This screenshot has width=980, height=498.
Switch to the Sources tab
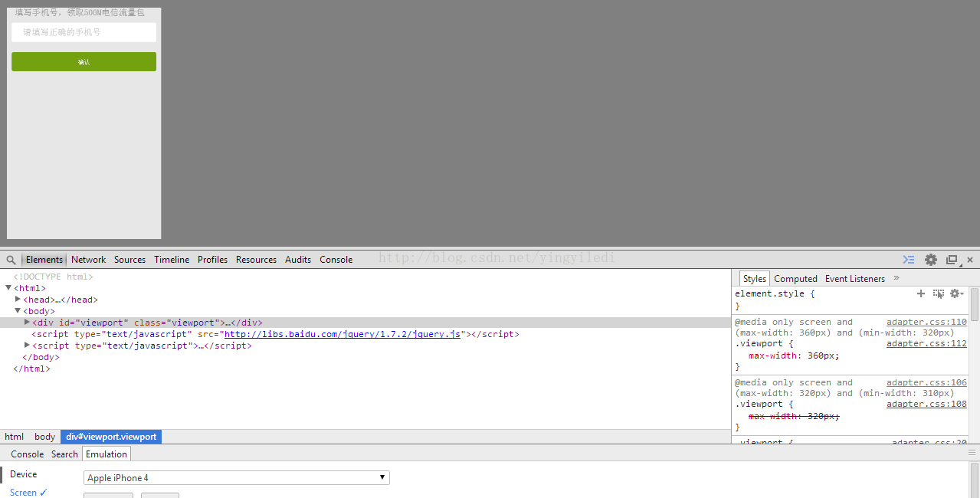tap(129, 260)
